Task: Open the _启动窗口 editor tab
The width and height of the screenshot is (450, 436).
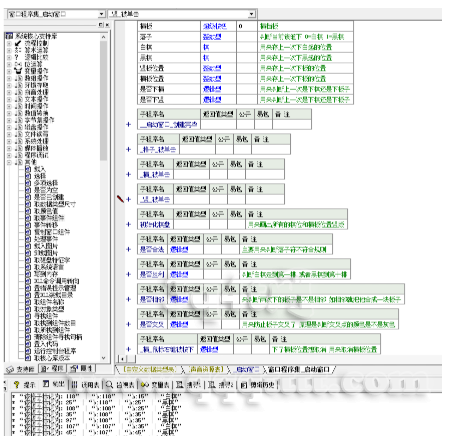Action: click(247, 369)
